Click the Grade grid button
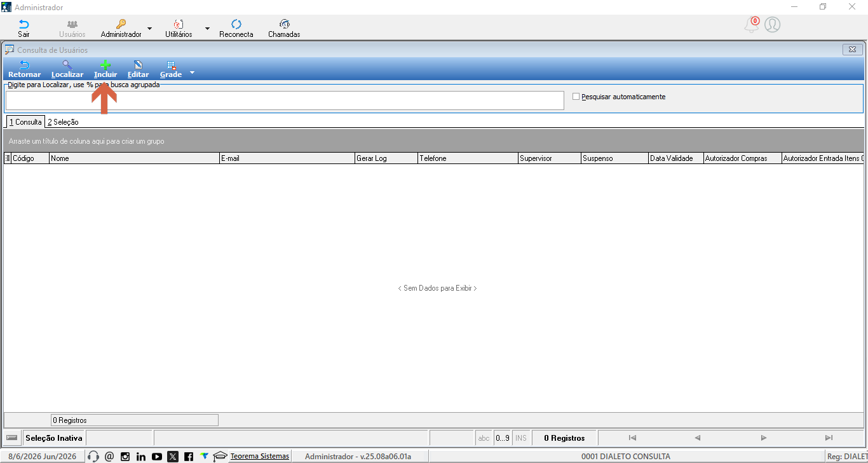Image resolution: width=868 pixels, height=463 pixels. click(171, 69)
